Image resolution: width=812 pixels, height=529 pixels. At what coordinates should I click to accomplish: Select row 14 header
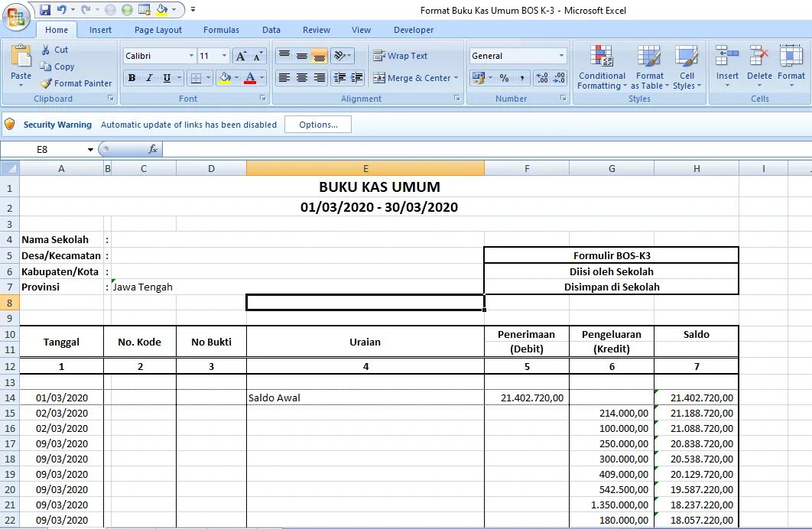(10, 398)
